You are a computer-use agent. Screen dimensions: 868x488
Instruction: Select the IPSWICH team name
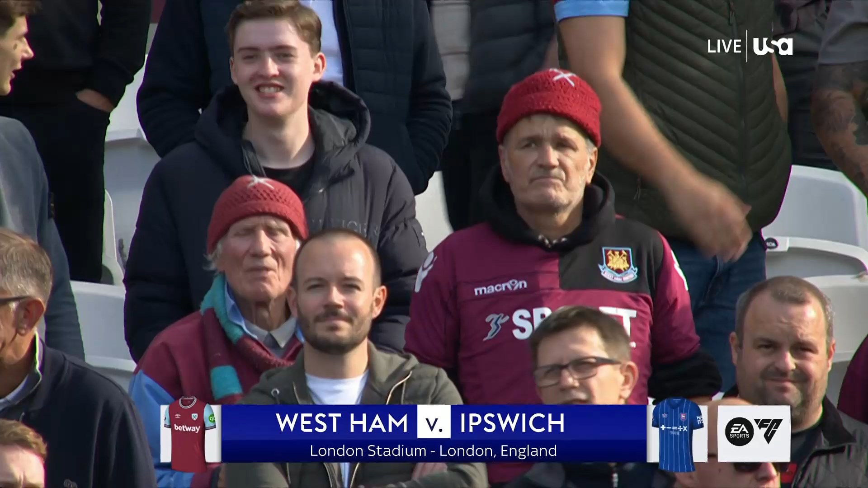[512, 423]
